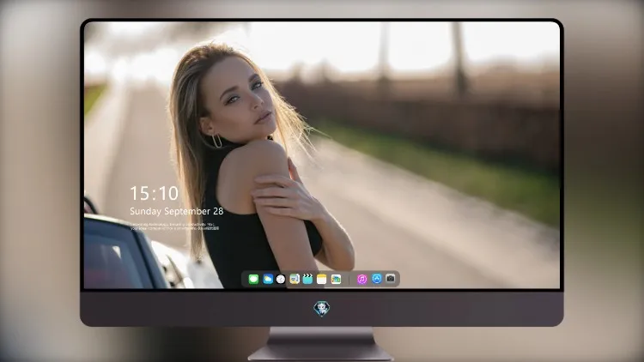This screenshot has width=644, height=362.
Task: Open the yellow Notes app in dock
Action: 322,279
